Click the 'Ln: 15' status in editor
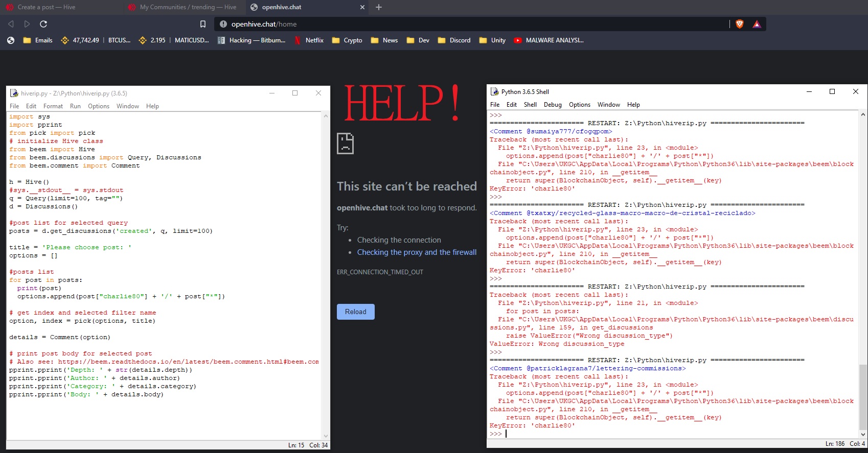Viewport: 868px width, 453px height. [296, 445]
